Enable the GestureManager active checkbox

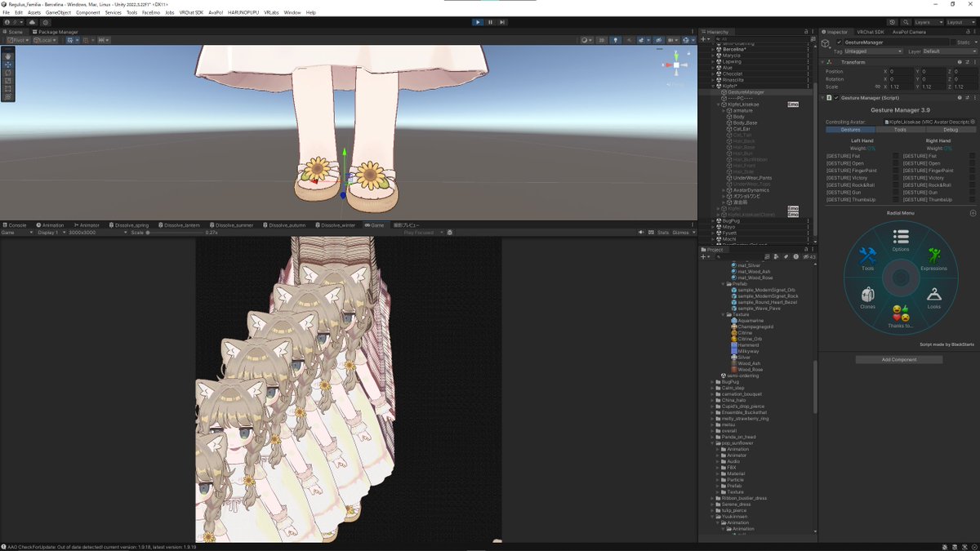pos(839,42)
